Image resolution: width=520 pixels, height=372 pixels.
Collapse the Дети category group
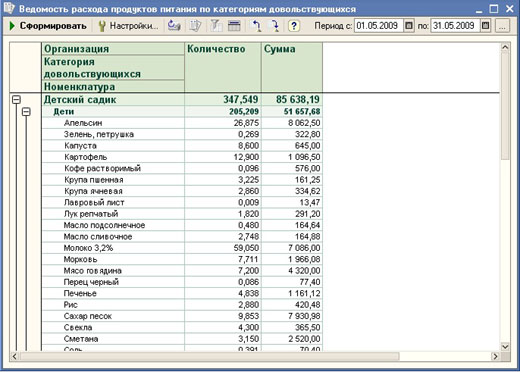(26, 111)
